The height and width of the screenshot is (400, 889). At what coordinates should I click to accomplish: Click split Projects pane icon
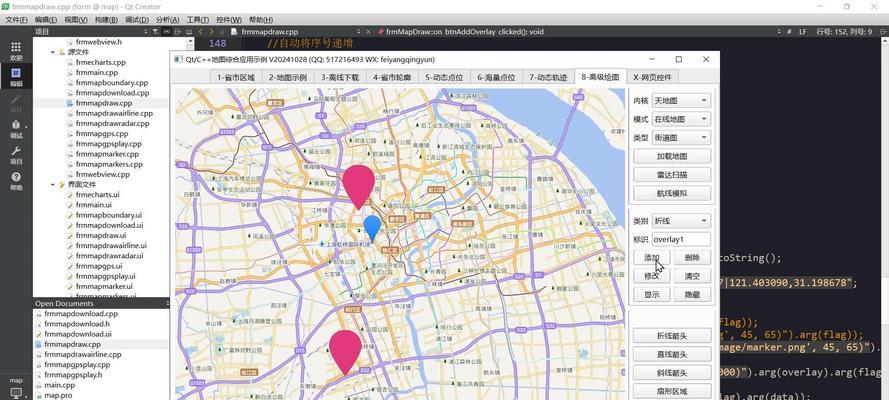click(x=177, y=32)
